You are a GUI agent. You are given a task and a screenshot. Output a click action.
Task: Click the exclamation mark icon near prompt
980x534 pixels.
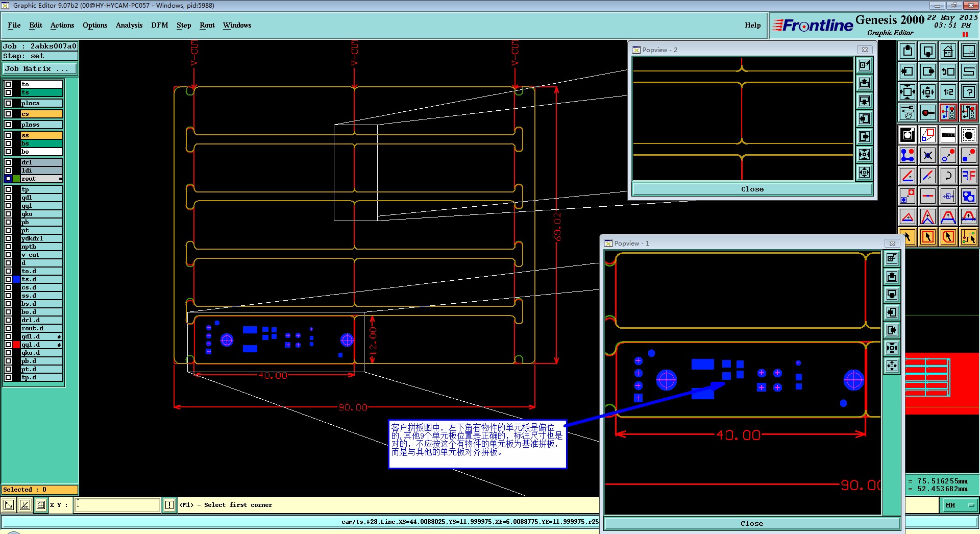[169, 505]
